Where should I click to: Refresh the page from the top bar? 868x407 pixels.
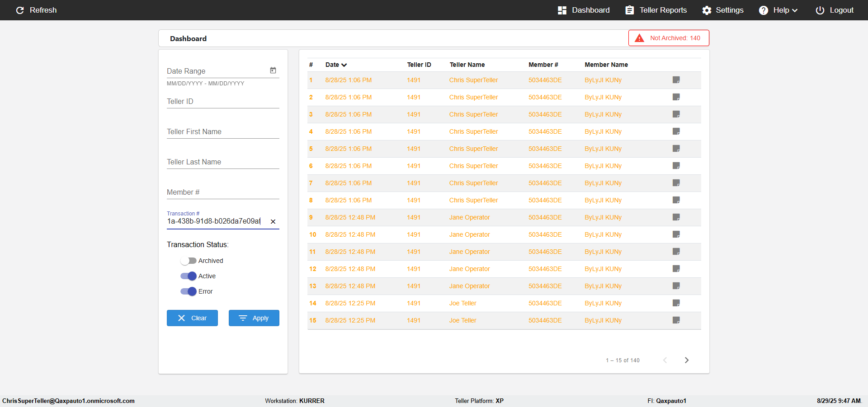(x=36, y=10)
